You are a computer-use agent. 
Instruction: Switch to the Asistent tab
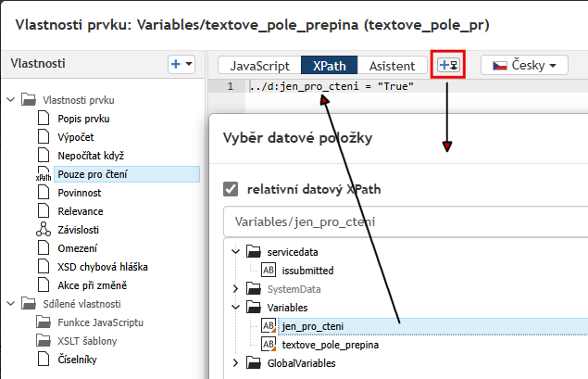point(393,66)
